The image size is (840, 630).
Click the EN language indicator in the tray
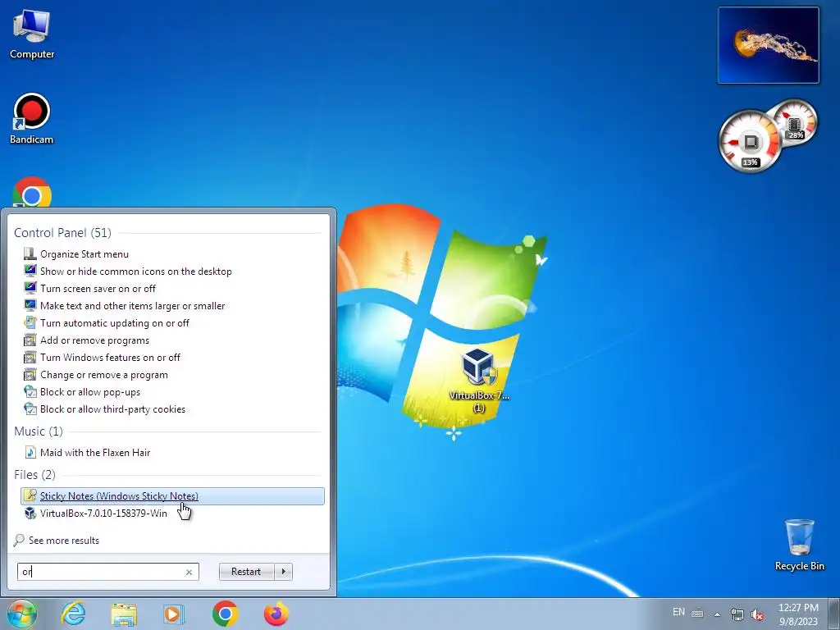coord(678,612)
